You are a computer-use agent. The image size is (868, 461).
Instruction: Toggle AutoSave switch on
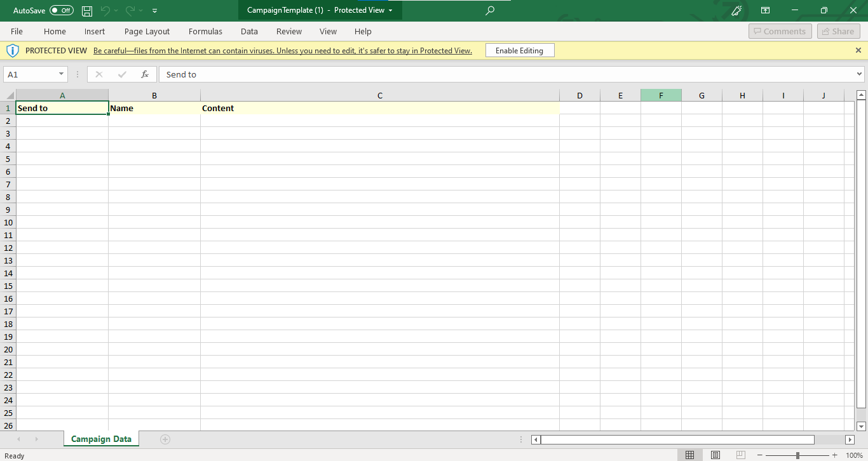[x=62, y=11]
